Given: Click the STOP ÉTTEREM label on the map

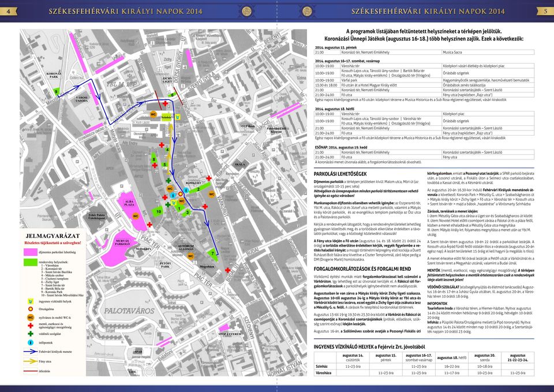Looking at the screenshot, I should pos(230,334).
